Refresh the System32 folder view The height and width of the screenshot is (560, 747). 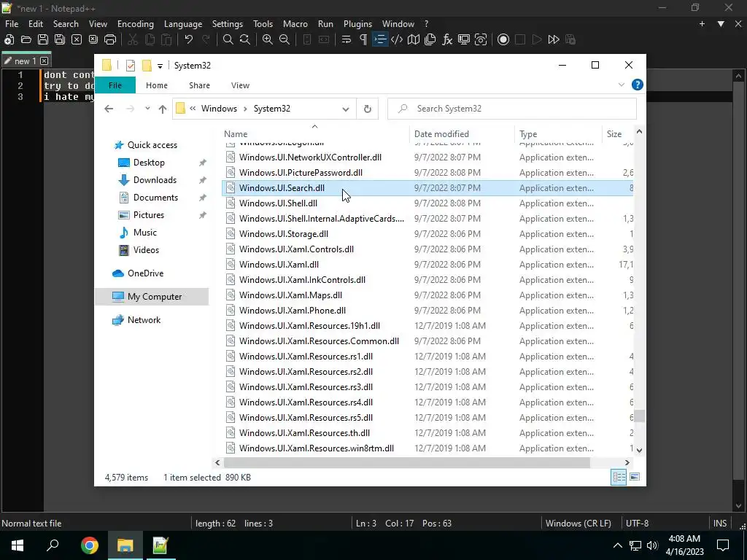click(x=368, y=109)
